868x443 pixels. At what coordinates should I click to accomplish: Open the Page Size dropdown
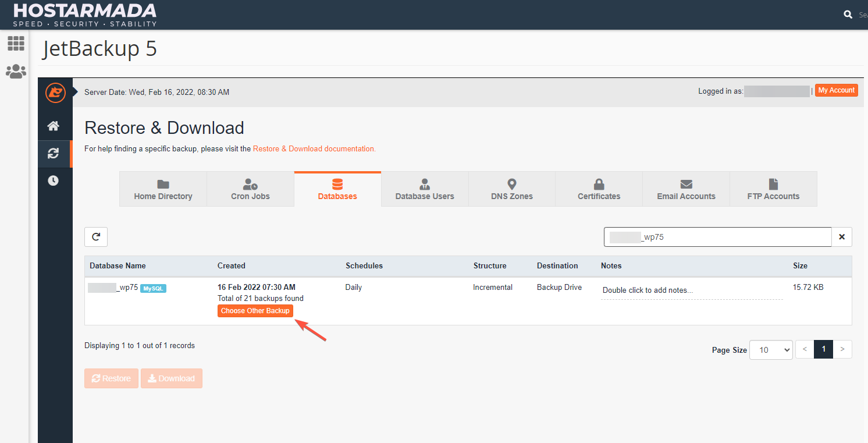click(771, 349)
